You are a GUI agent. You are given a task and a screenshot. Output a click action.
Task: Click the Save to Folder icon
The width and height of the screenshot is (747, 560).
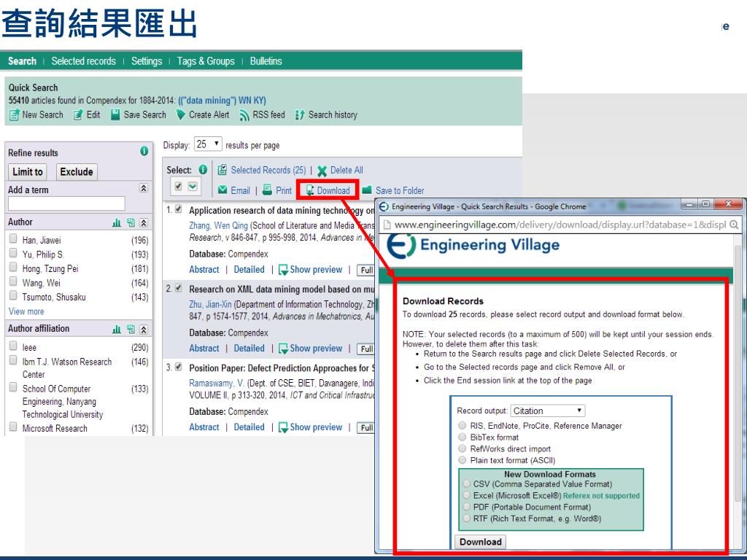[x=366, y=190]
